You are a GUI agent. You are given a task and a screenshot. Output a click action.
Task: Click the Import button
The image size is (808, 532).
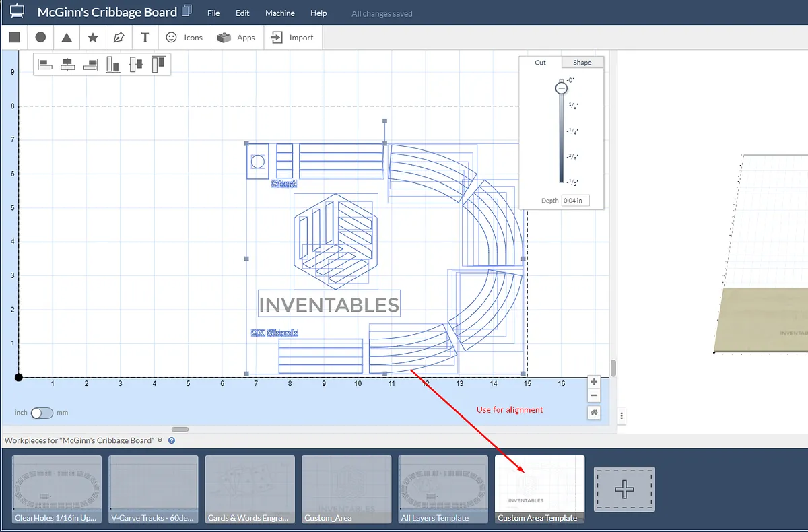tap(292, 38)
